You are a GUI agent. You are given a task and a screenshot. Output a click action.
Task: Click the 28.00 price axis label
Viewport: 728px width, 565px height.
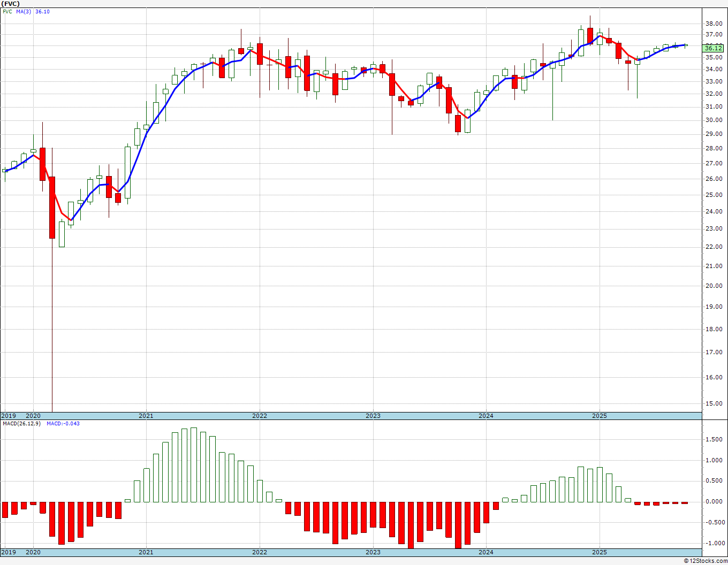[714, 148]
